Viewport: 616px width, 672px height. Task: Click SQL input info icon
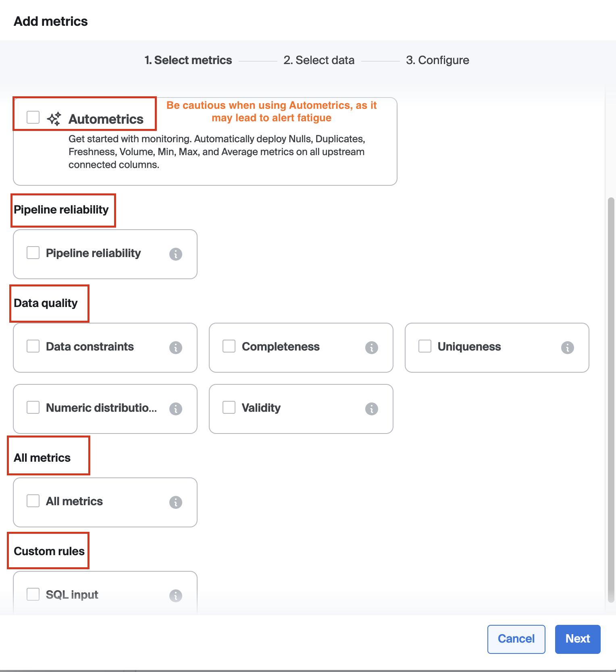click(x=176, y=596)
